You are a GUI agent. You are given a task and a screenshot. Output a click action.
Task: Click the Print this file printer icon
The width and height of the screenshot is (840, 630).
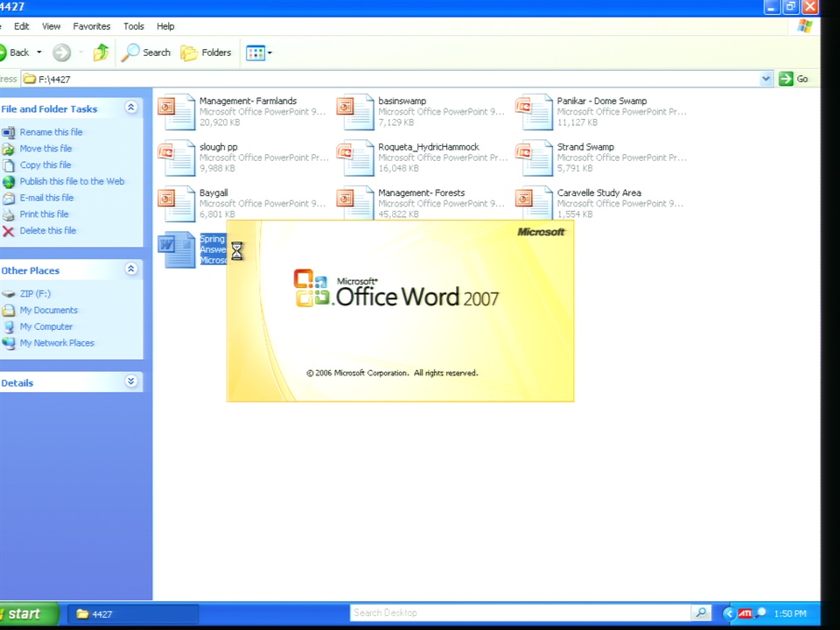coord(9,215)
